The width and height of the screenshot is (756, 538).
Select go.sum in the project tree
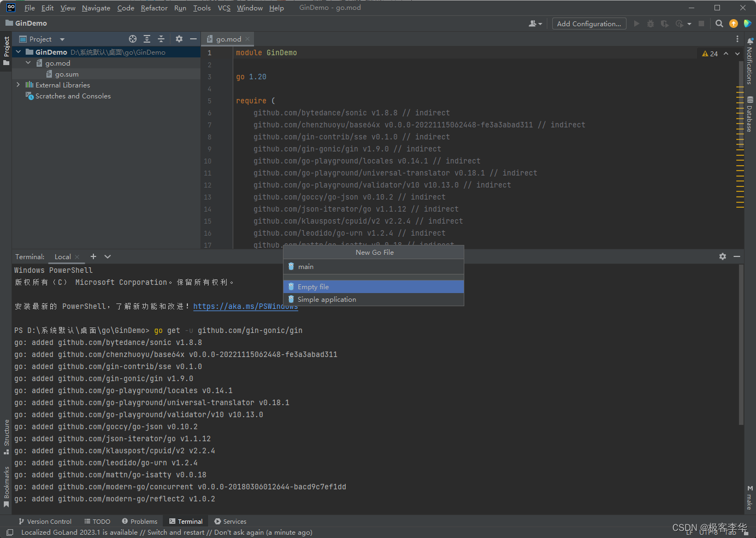pos(67,74)
